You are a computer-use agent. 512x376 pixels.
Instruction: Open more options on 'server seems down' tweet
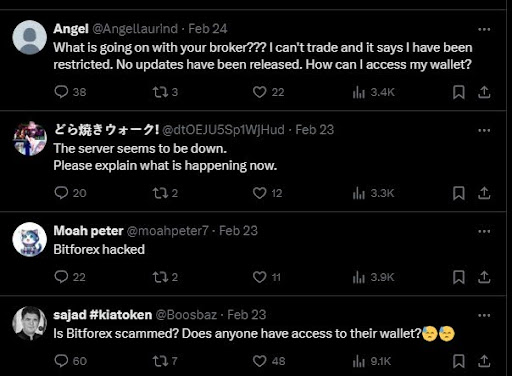tap(484, 130)
